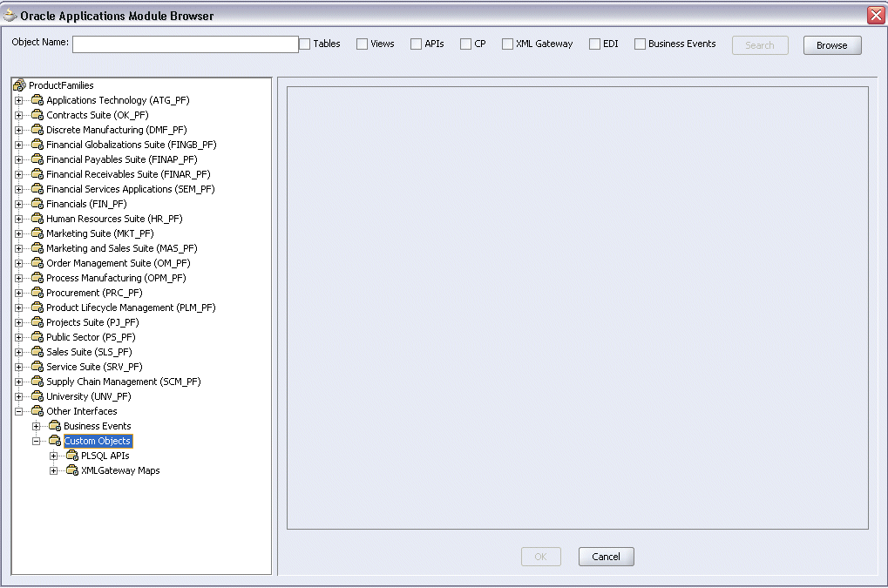Collapse the Other Interfaces node
888x588 pixels.
[18, 411]
